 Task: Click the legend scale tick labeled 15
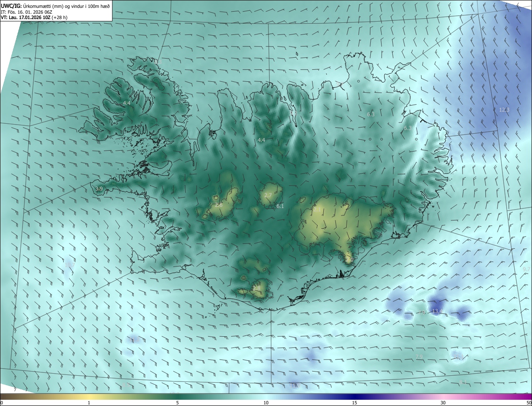point(355,403)
